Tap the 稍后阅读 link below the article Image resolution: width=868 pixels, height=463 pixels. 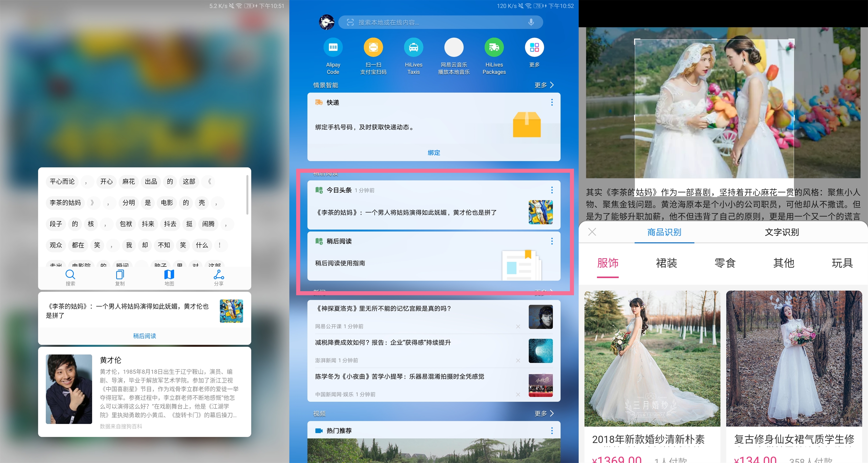pyautogui.click(x=144, y=336)
